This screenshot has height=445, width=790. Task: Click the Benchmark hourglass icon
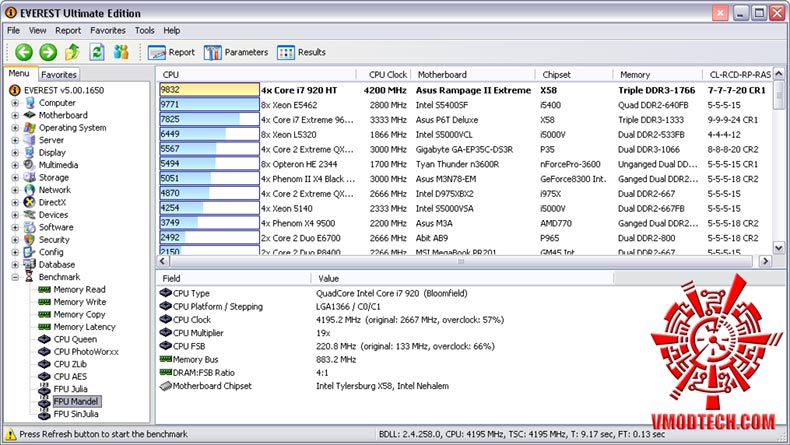click(30, 277)
